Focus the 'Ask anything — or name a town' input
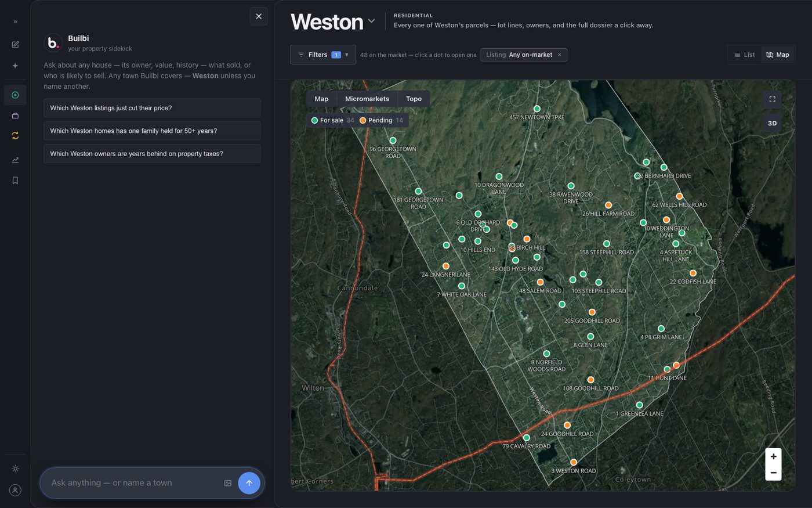Screen dimensions: 812x508 (x=133, y=483)
